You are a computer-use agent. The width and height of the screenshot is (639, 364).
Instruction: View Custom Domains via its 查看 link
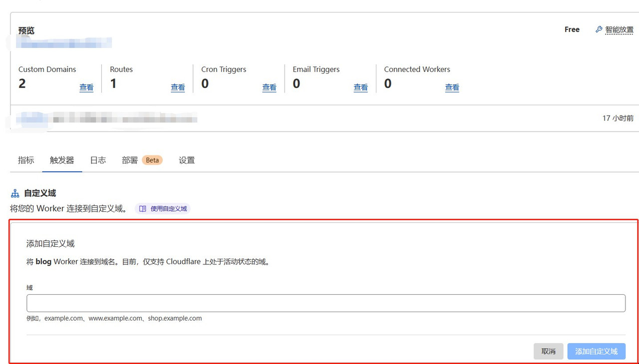point(86,87)
